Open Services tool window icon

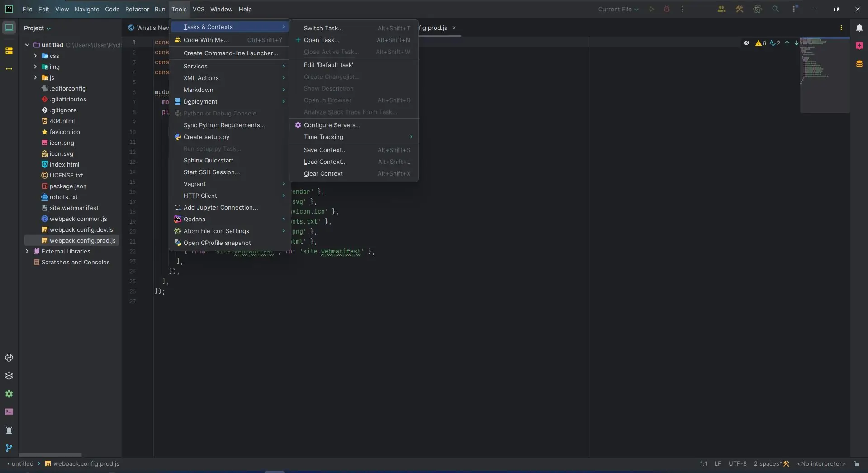[x=9, y=394]
